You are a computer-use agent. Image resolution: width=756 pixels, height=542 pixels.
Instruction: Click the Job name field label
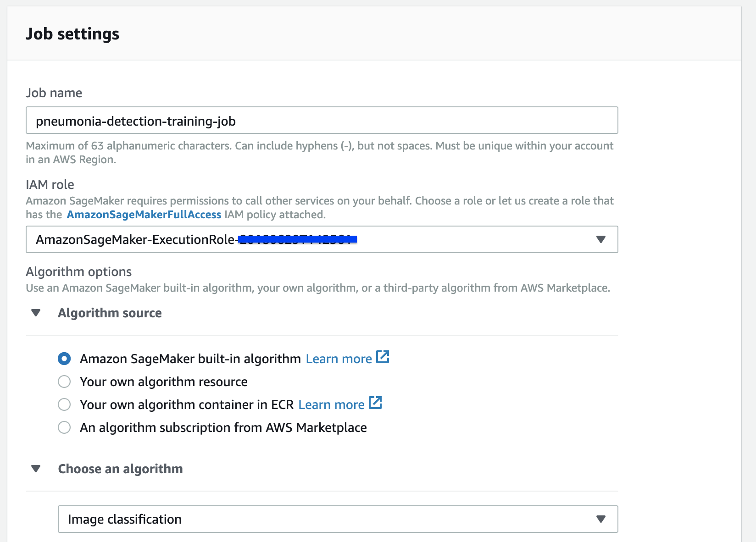(54, 93)
